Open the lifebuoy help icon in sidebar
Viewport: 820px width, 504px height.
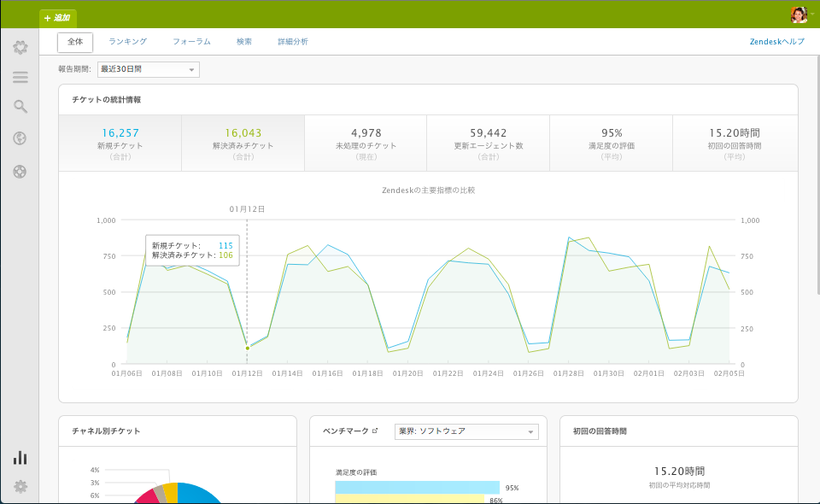(x=20, y=172)
